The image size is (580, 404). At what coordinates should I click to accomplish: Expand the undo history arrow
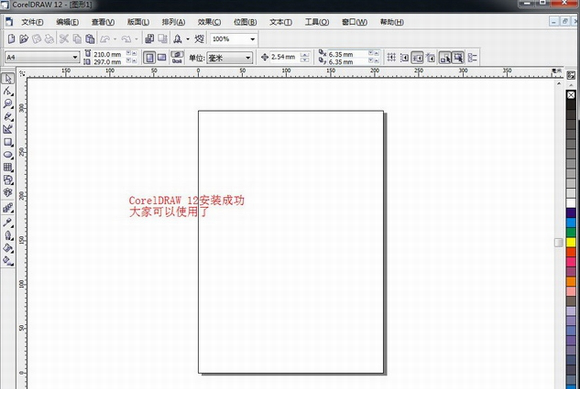(115, 39)
